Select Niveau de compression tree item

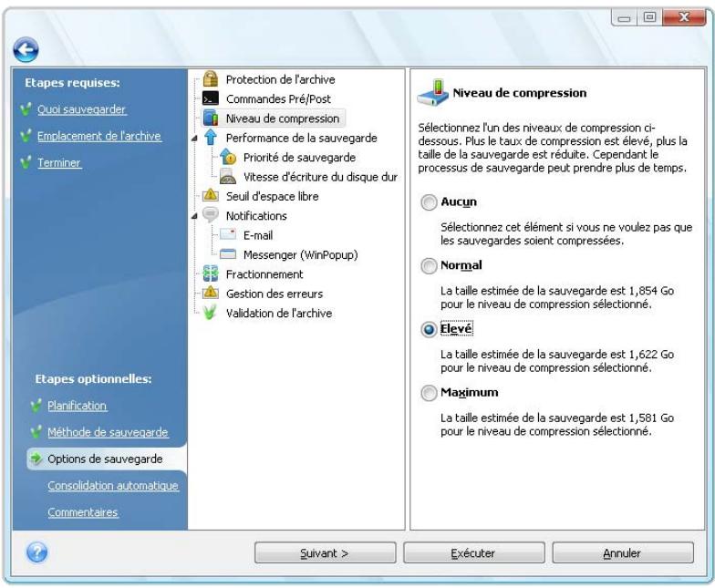point(283,119)
